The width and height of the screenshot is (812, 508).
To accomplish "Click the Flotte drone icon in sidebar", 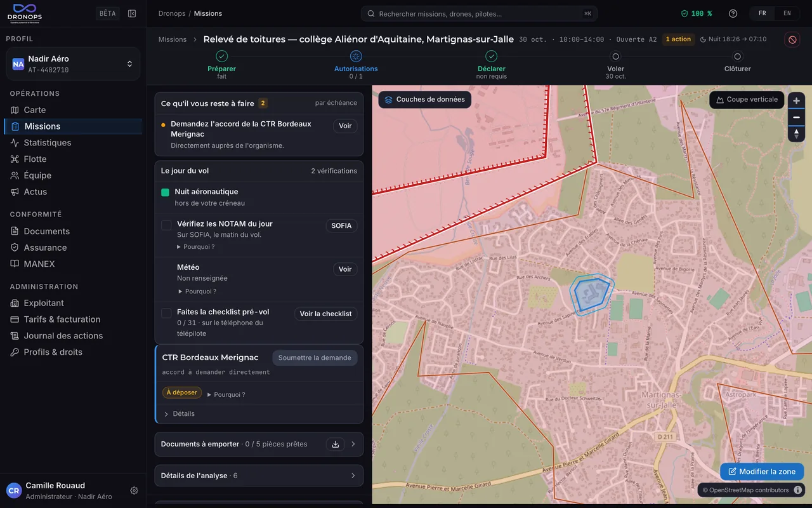I will point(15,159).
